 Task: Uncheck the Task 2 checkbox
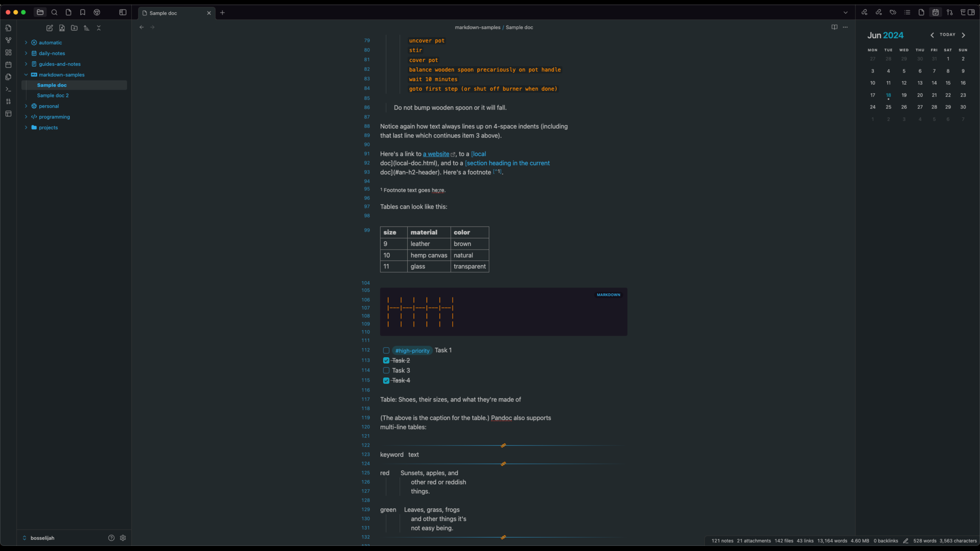[x=386, y=361]
